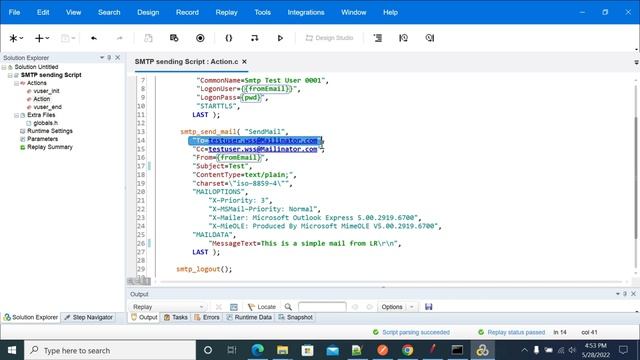Open the New Script dropdown arrow
The height and width of the screenshot is (360, 640).
22,38
